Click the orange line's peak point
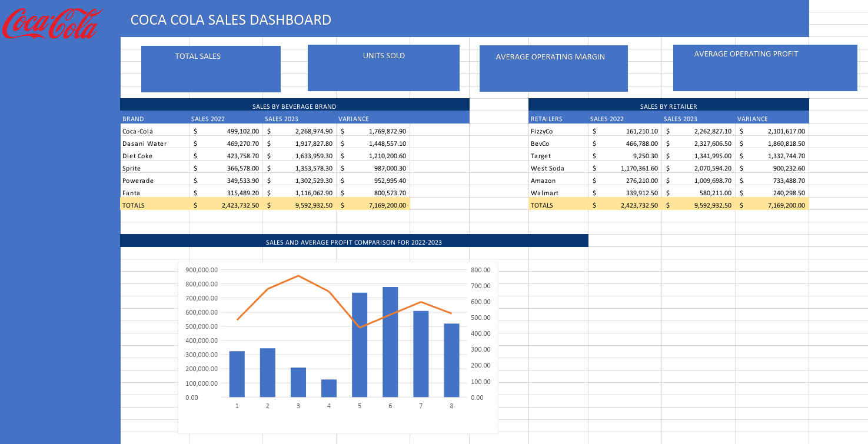Screen dimensions: 868x444 coord(298,276)
